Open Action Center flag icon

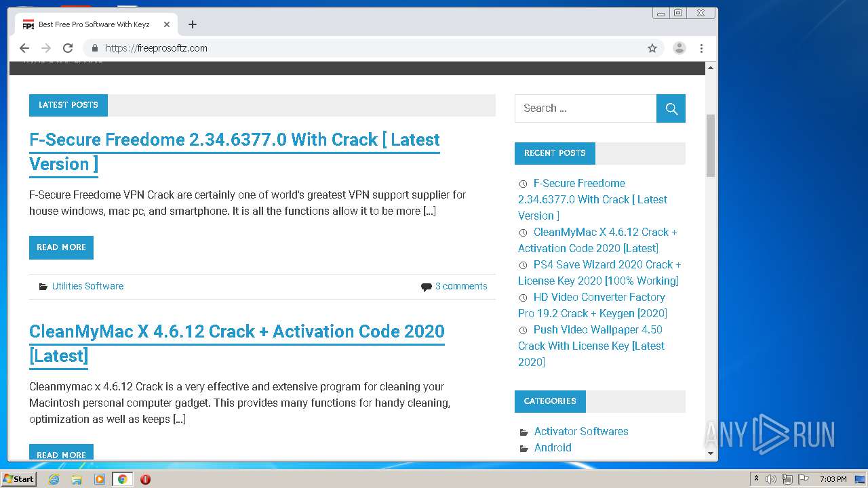pos(804,479)
